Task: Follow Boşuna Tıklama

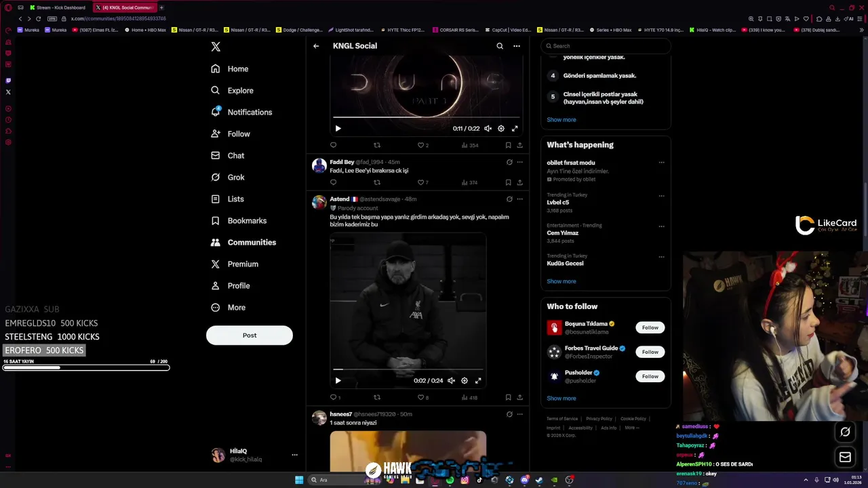Action: click(650, 327)
